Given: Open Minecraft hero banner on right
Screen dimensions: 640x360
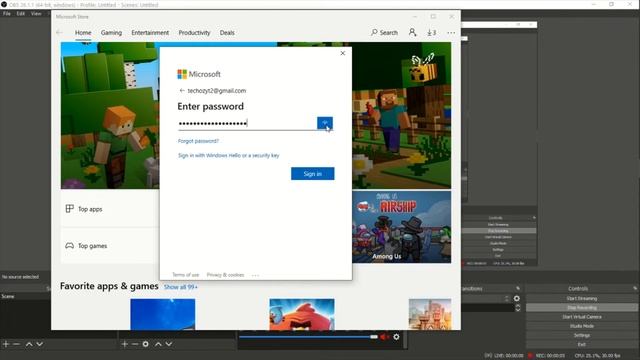Looking at the screenshot, I should [x=402, y=115].
